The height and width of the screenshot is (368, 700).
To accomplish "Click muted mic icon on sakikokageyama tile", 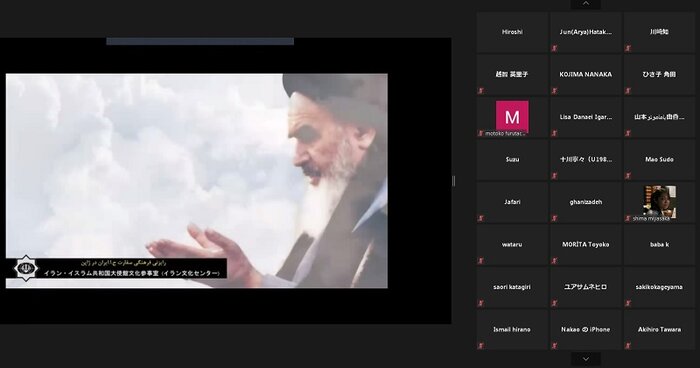I will tap(628, 303).
